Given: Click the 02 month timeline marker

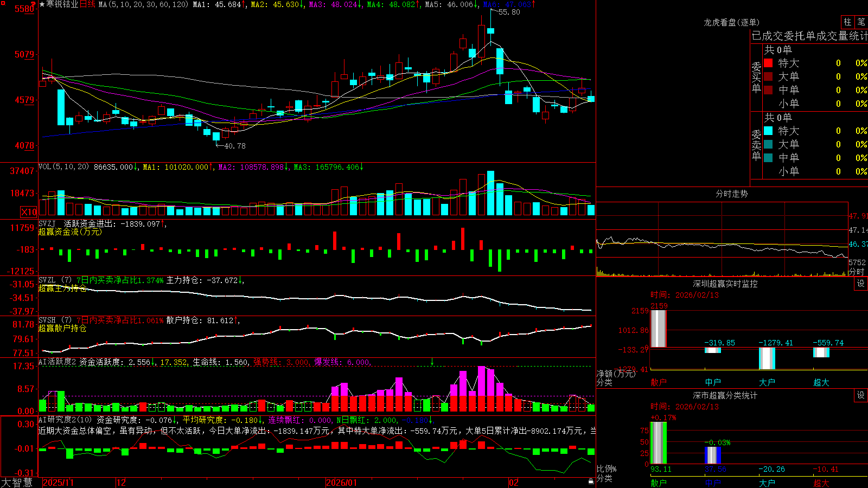Looking at the screenshot, I should [514, 483].
